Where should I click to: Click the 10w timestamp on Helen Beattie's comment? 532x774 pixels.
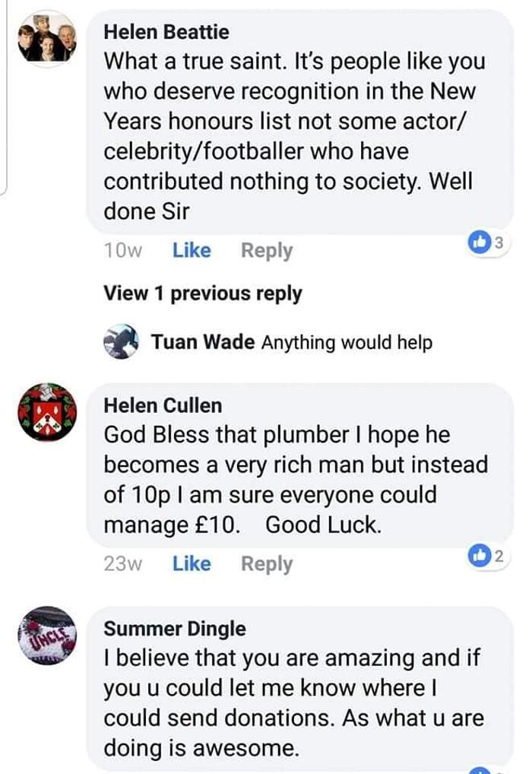pyautogui.click(x=122, y=250)
